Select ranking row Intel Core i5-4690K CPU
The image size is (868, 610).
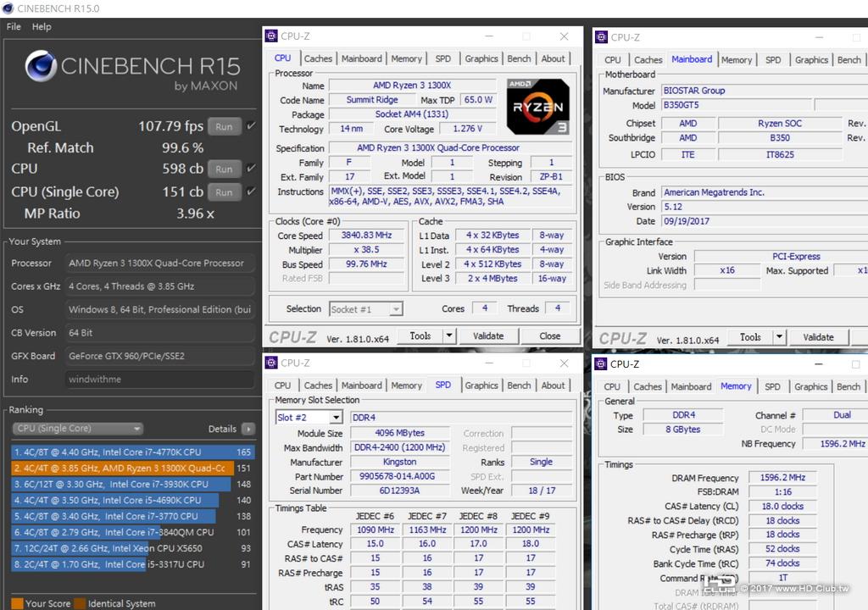click(x=132, y=500)
